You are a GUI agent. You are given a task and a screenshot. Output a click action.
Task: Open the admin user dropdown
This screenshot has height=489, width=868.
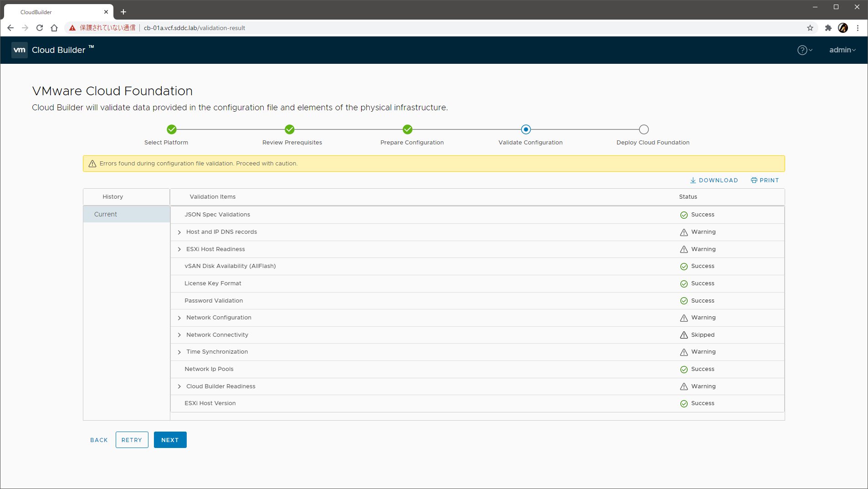coord(842,50)
